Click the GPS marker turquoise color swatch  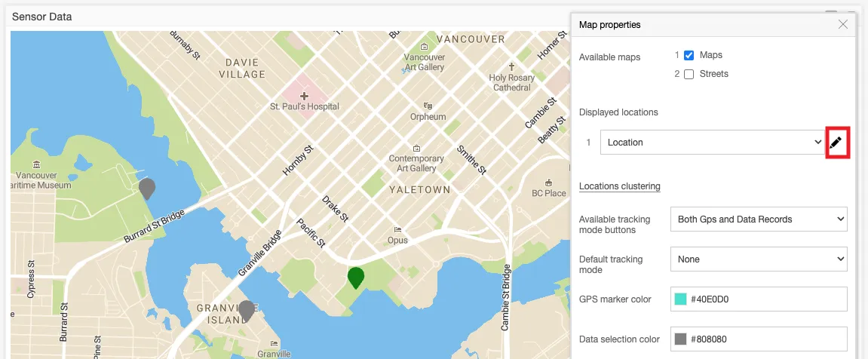[680, 299]
